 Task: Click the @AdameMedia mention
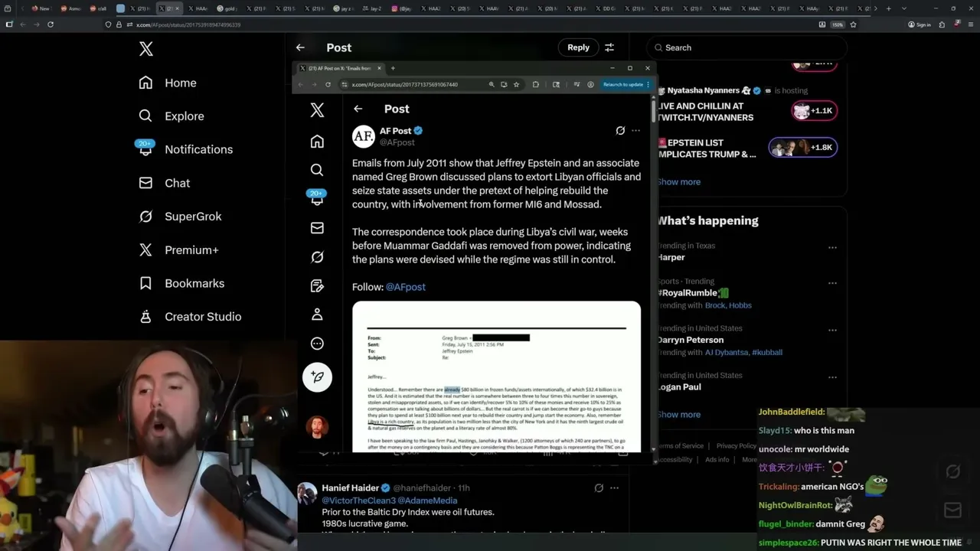427,500
